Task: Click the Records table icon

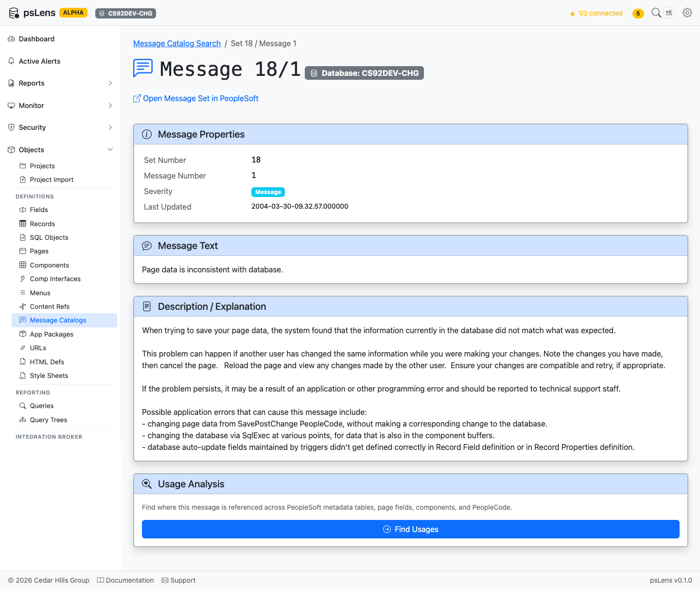Action: pos(23,224)
